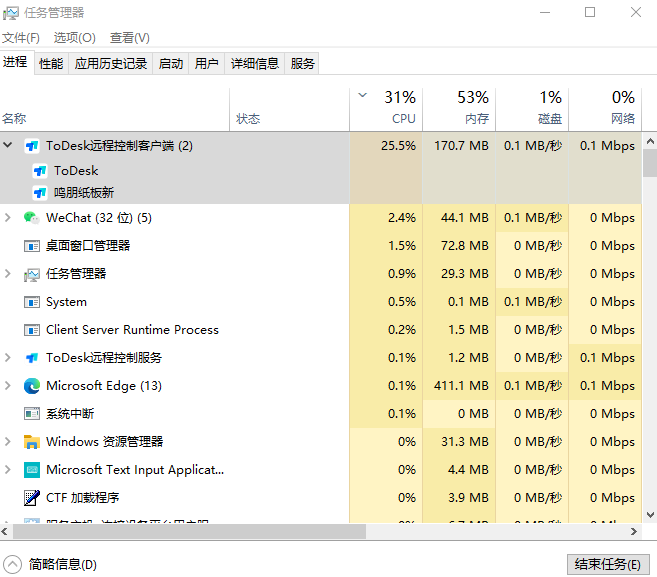
Task: Click the 结束任务(E) button
Action: click(608, 564)
